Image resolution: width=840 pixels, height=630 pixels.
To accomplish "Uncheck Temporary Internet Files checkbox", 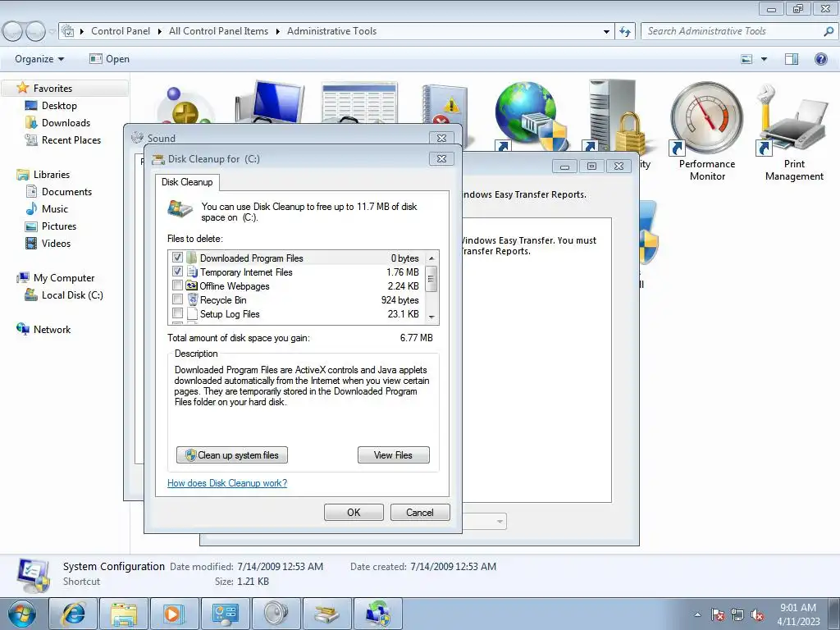I will [x=177, y=272].
